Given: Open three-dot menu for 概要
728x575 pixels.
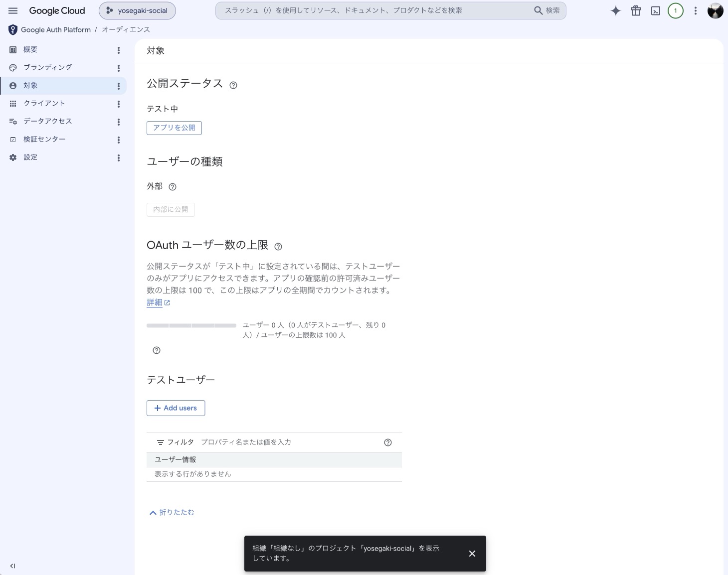Looking at the screenshot, I should tap(119, 50).
